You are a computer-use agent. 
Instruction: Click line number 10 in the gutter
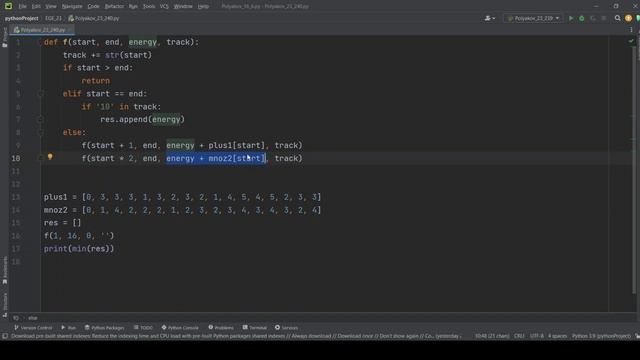point(16,158)
